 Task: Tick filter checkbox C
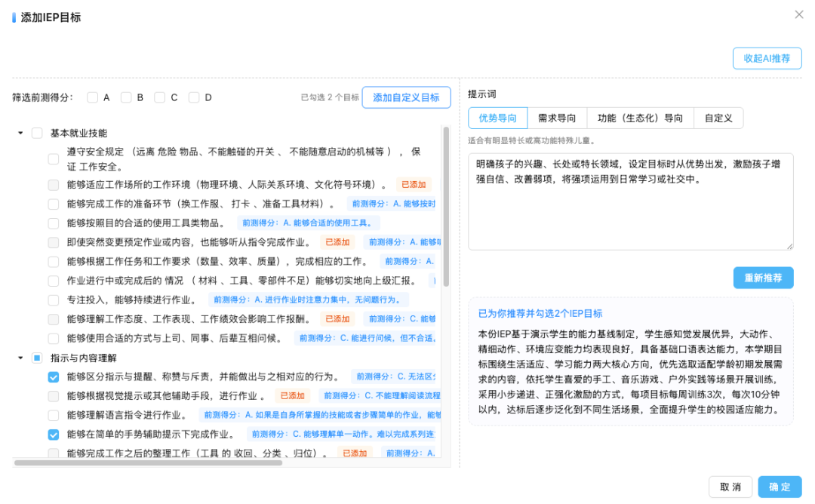[159, 97]
